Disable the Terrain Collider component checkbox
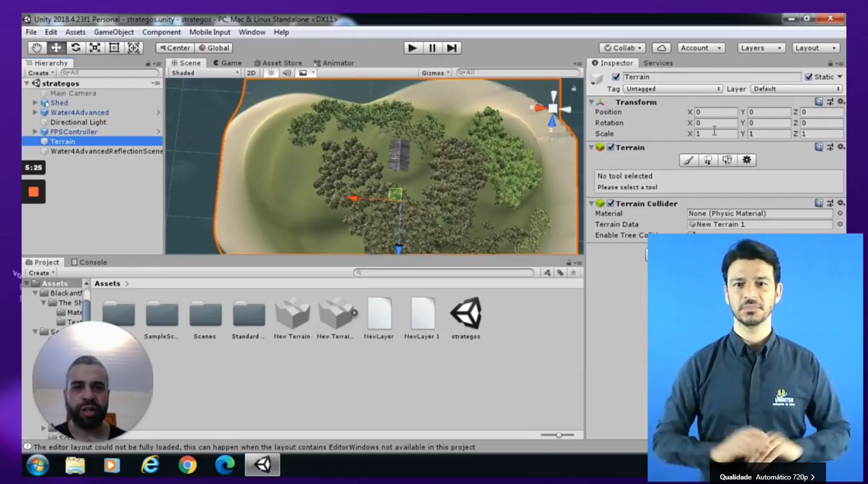The height and width of the screenshot is (484, 868). coord(611,203)
